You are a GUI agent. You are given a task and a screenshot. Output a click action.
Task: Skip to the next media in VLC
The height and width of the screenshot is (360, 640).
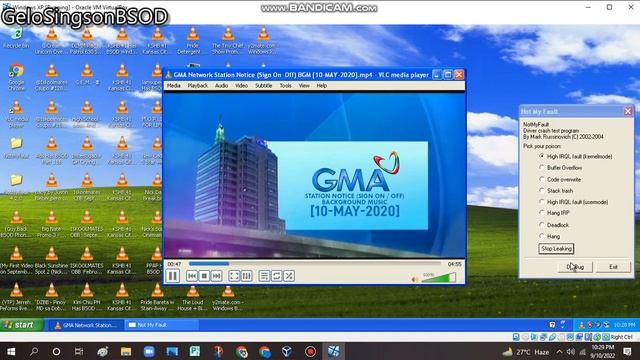point(216,276)
